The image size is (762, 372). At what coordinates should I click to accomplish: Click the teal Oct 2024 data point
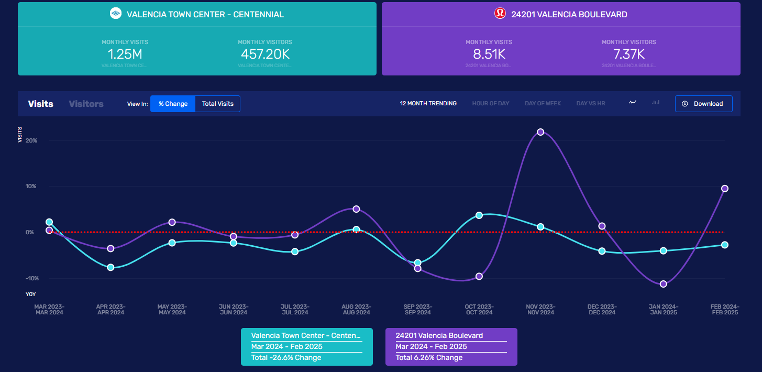point(479,215)
